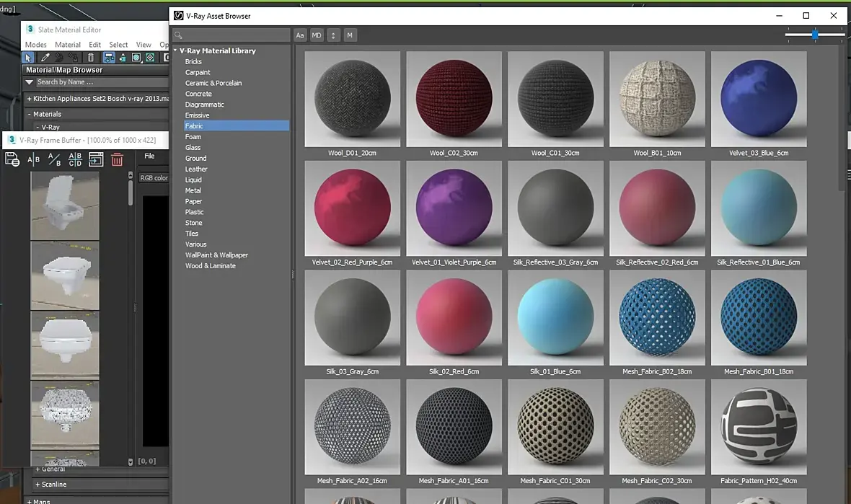Viewport: 851px width, 504px height.
Task: Expand the Kitchen Appliances Set2 Bosch library
Action: [30, 99]
